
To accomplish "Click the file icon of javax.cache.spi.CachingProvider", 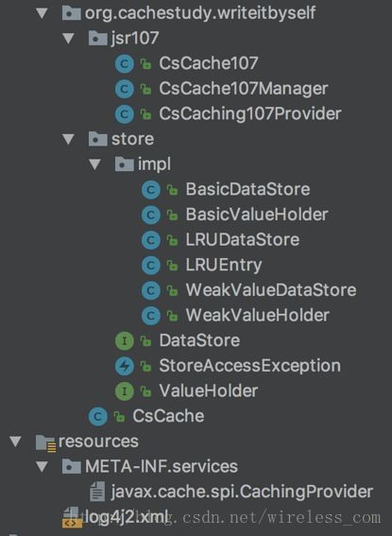I will (97, 492).
